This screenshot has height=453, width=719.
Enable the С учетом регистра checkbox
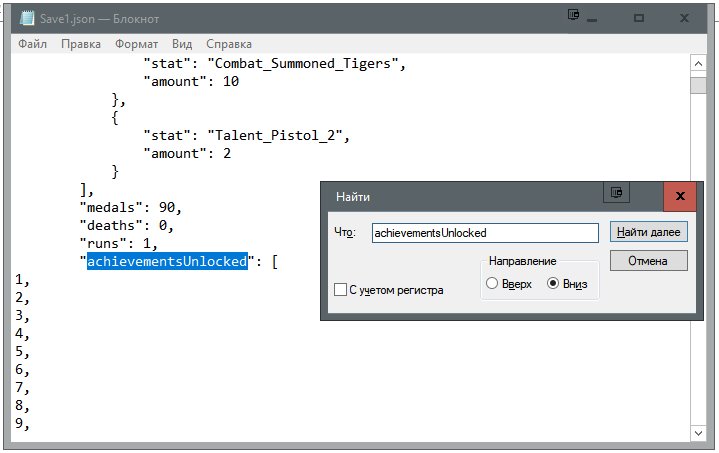click(x=340, y=290)
